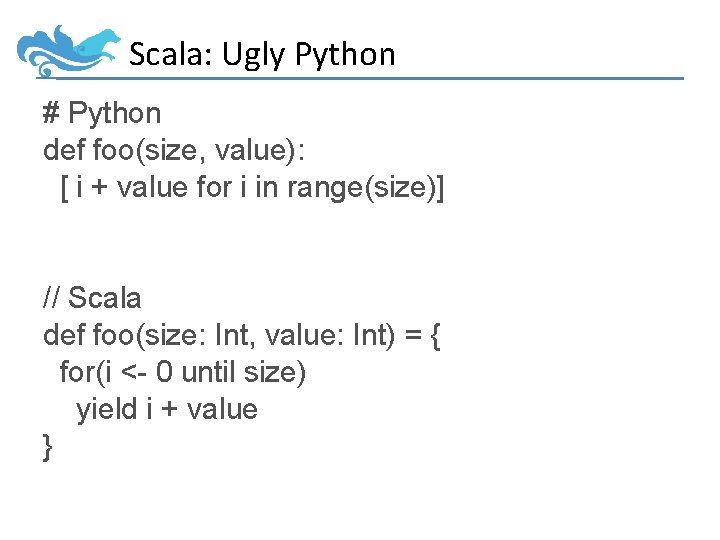Click the 'yield i + value' line
The height and width of the screenshot is (540, 720).
pyautogui.click(x=167, y=409)
